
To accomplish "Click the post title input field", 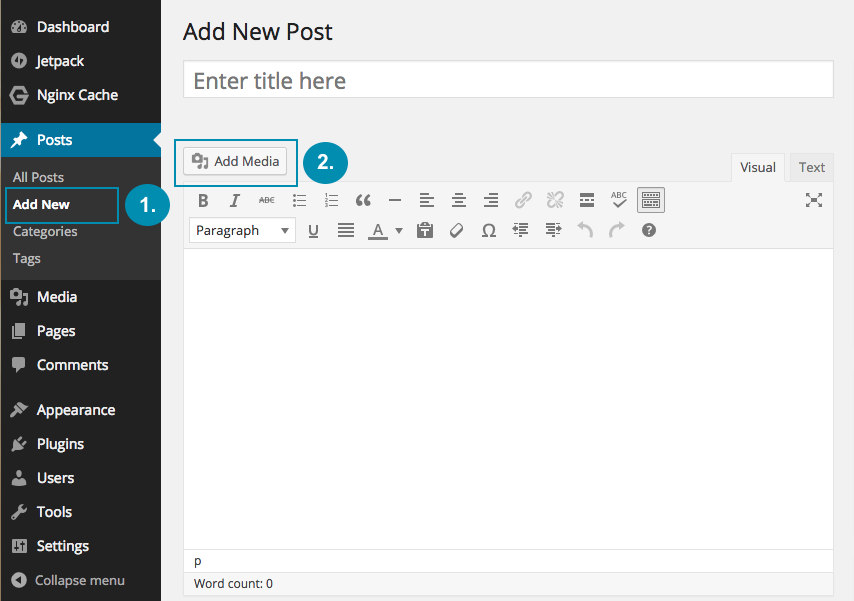I will [508, 80].
